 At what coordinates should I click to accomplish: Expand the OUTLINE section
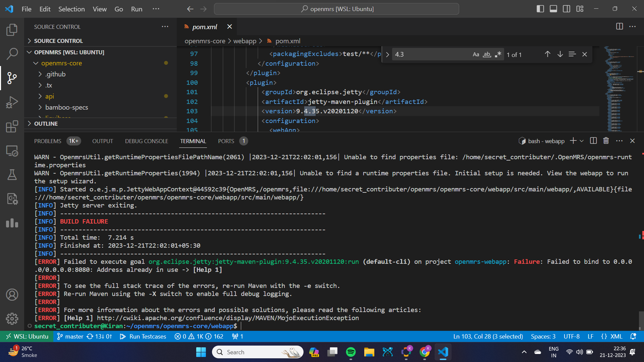(101, 124)
